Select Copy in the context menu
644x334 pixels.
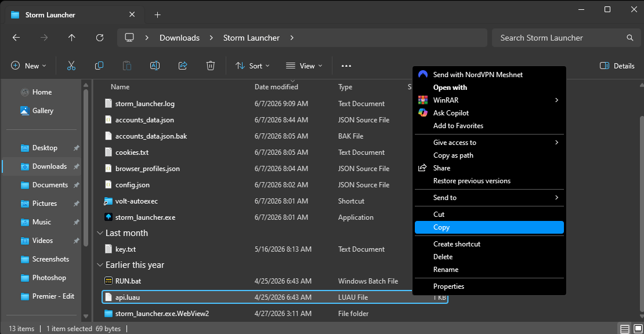coord(489,227)
